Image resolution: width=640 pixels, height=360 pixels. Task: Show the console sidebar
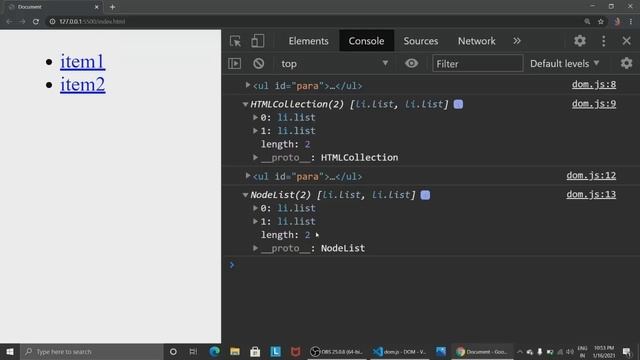pyautogui.click(x=235, y=64)
